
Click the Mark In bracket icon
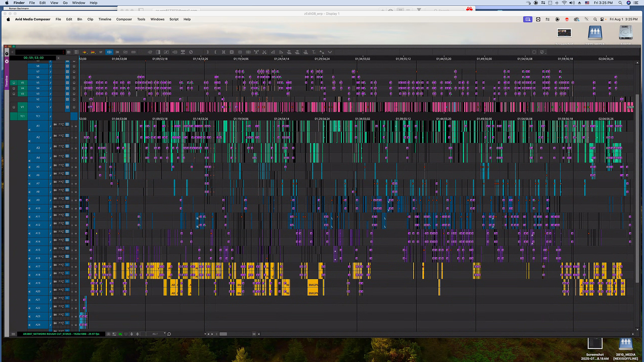(x=215, y=52)
